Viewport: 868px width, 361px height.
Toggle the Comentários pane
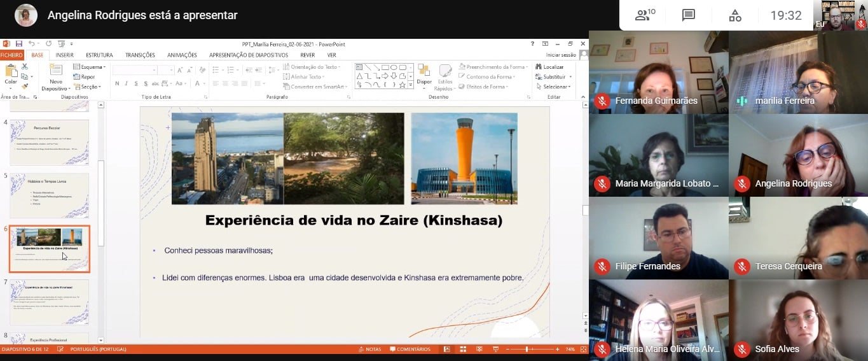[410, 349]
